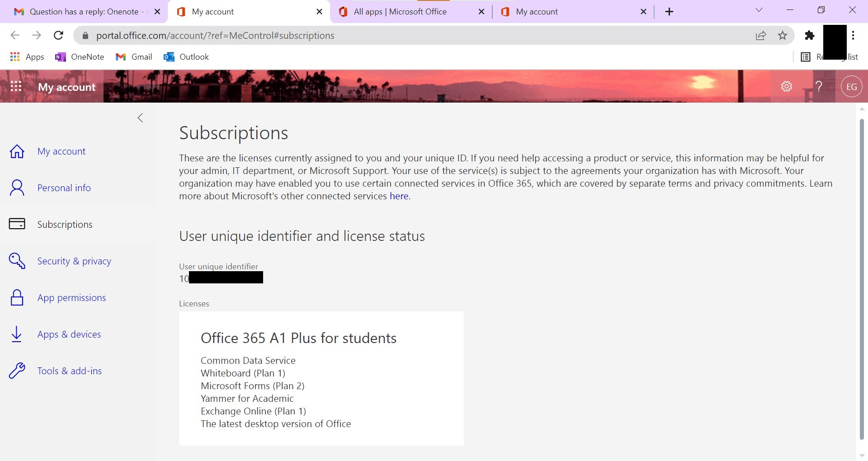Screen dimensions: 868x461
Task: Click 'The latest desktop version of Office'
Action: pos(276,424)
